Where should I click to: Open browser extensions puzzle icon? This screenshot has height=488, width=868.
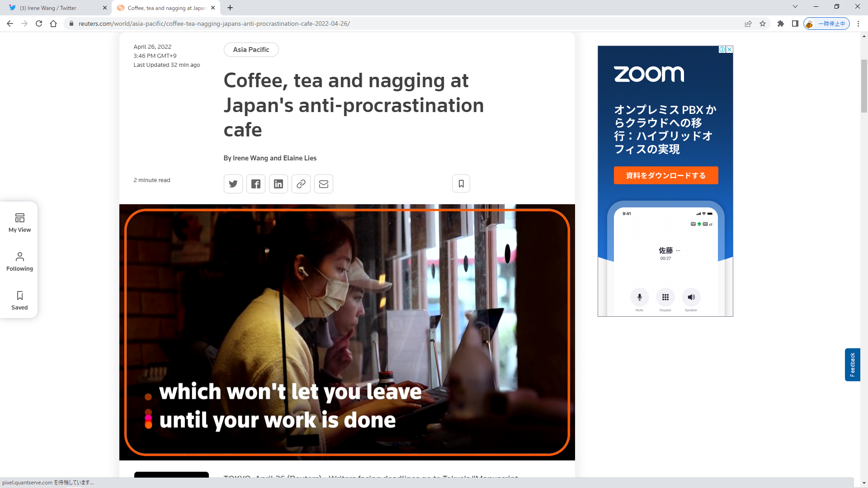781,23
